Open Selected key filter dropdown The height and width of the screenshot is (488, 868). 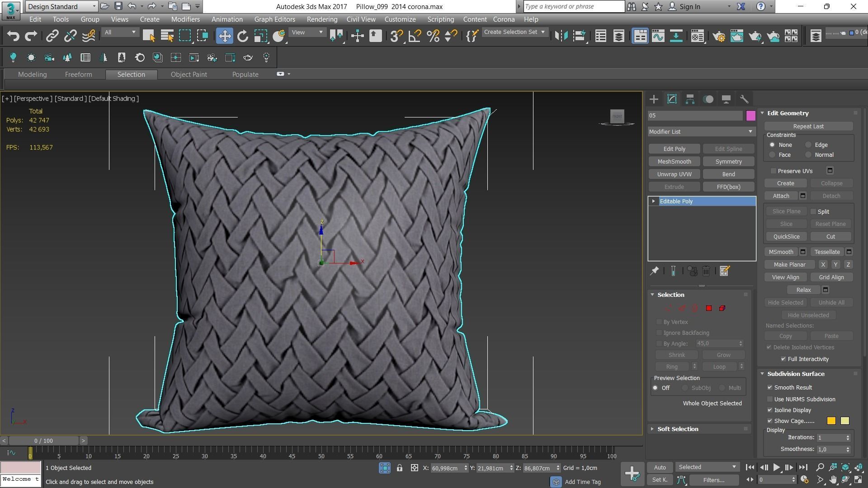(708, 467)
